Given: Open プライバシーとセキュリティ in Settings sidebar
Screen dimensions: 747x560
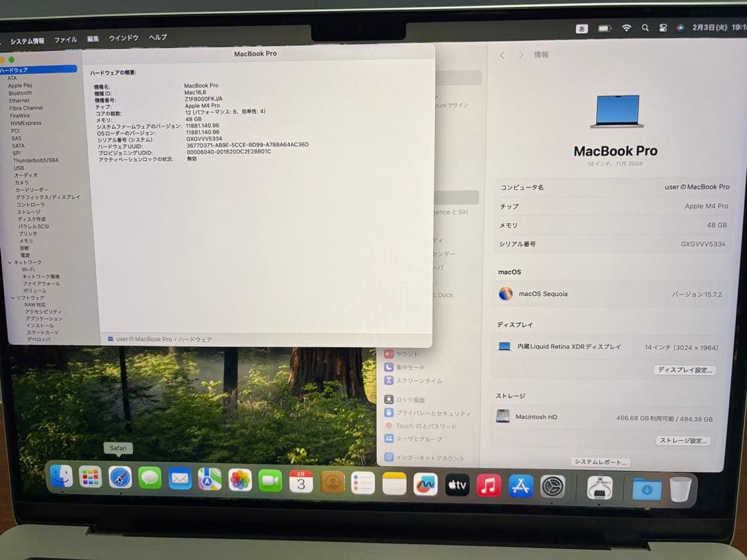Looking at the screenshot, I should [427, 413].
